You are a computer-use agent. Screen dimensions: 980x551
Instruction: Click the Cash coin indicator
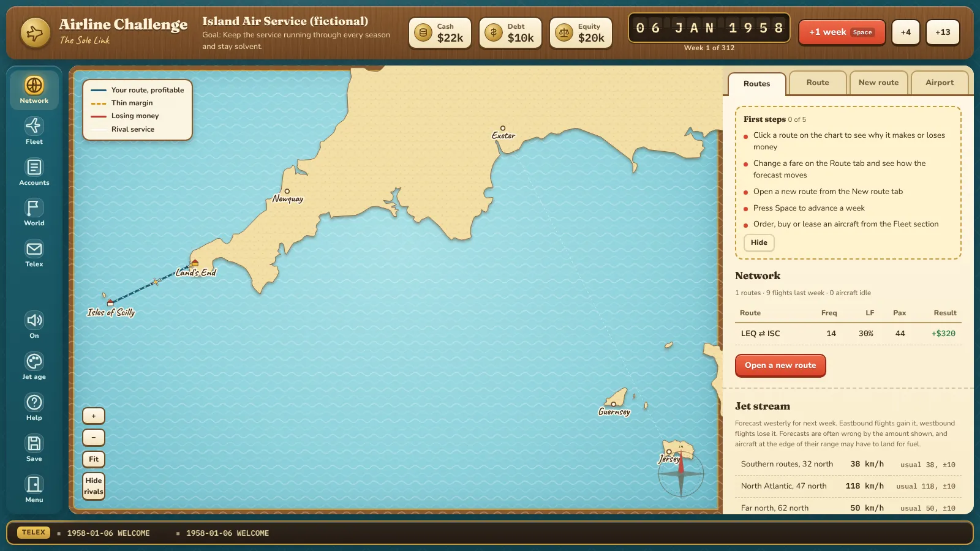440,32
